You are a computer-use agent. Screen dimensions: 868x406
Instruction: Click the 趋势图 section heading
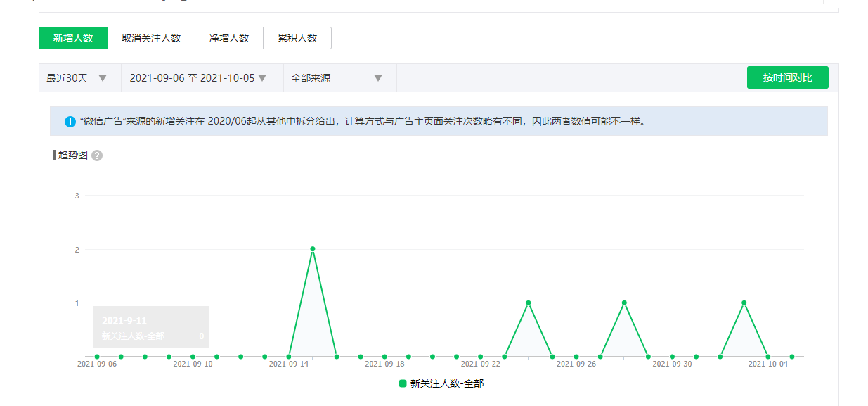pyautogui.click(x=73, y=155)
